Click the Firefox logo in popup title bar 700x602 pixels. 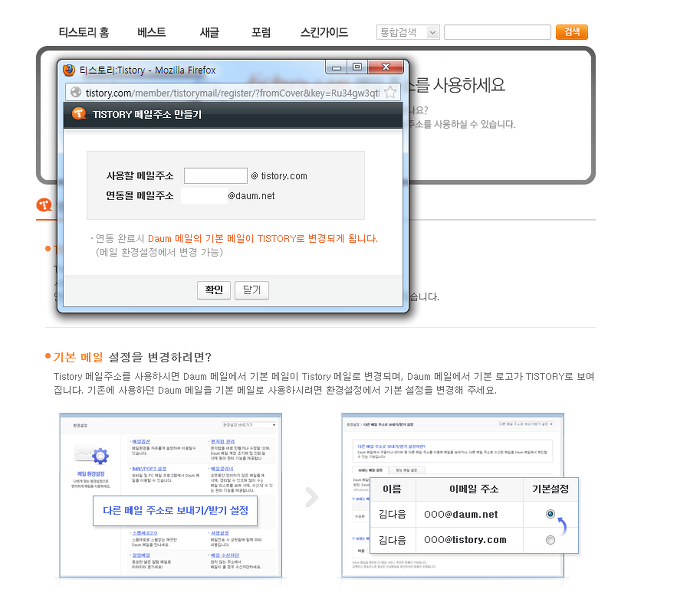69,70
